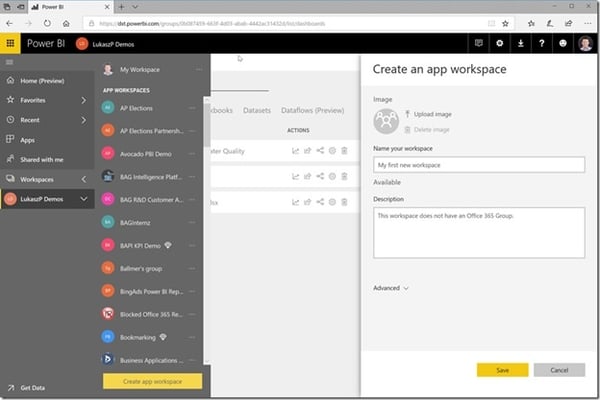Click the share icon in Water Quality row

(320, 150)
